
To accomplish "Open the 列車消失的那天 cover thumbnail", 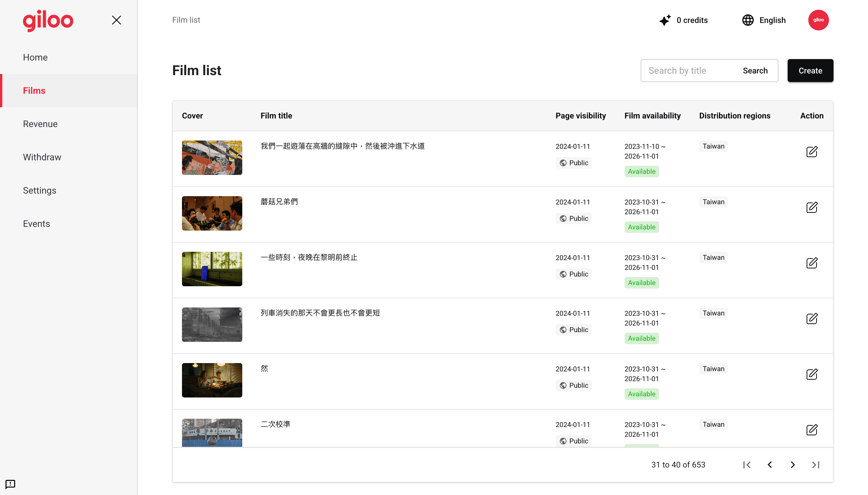I will (212, 325).
